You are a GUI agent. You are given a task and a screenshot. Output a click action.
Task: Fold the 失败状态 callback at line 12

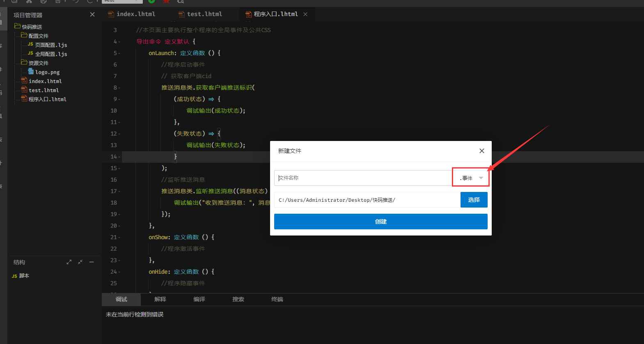119,134
